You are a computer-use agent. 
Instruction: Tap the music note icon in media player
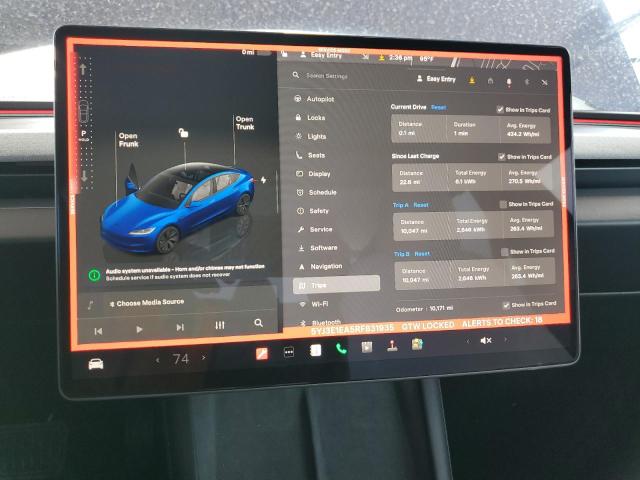[90, 305]
